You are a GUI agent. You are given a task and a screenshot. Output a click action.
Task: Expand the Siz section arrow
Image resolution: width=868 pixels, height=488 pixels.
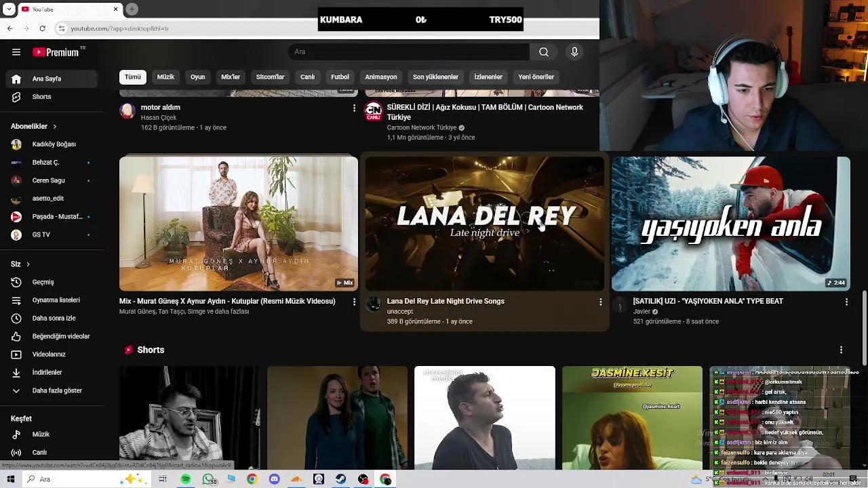[28, 264]
